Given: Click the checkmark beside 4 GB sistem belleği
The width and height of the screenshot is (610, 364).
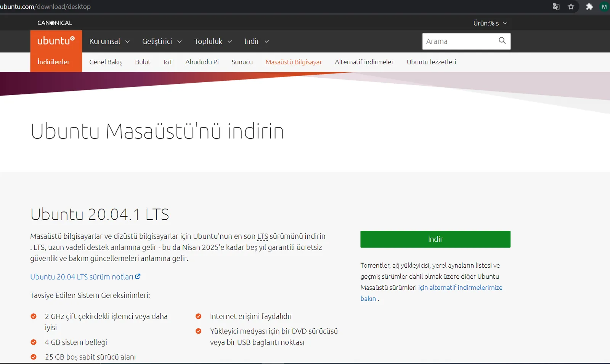Looking at the screenshot, I should click(x=34, y=342).
